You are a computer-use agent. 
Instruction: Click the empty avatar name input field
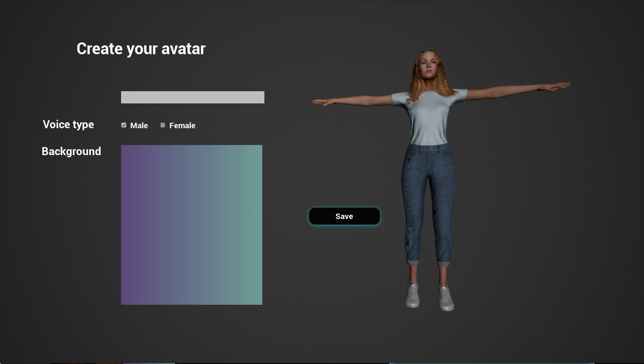click(x=193, y=97)
